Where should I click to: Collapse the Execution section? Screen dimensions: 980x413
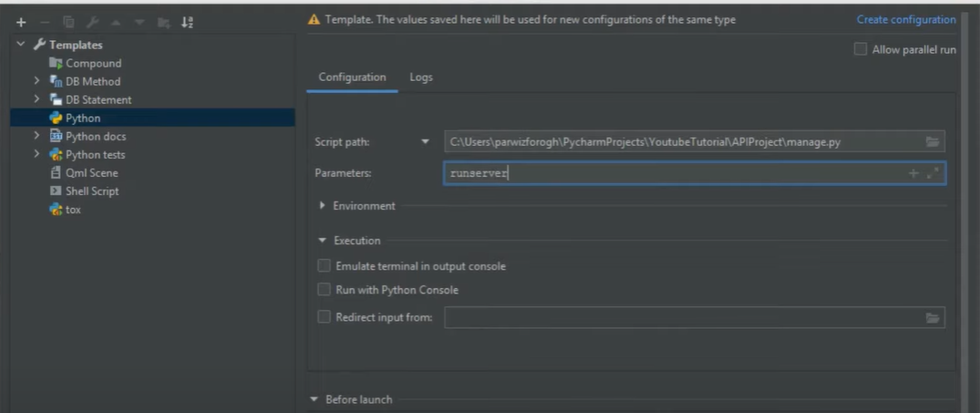tap(323, 240)
